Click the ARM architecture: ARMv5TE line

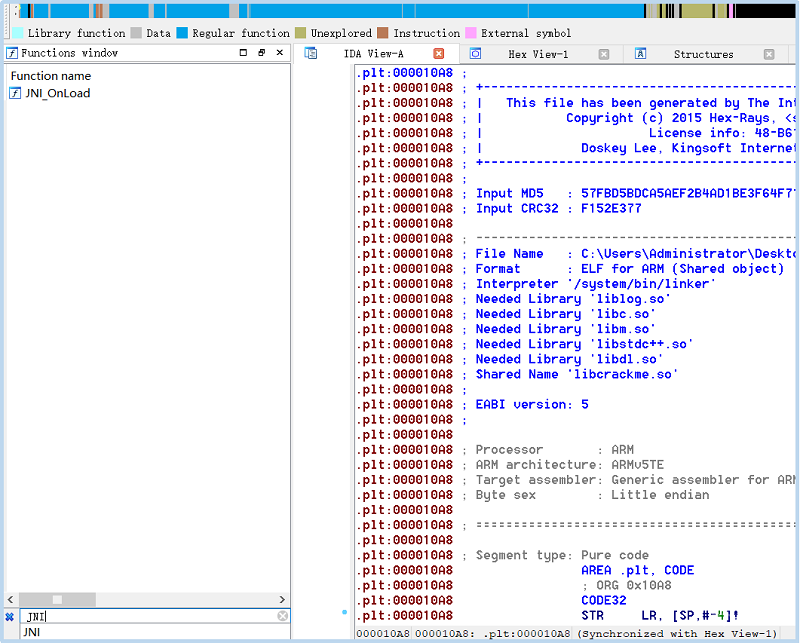pos(569,465)
